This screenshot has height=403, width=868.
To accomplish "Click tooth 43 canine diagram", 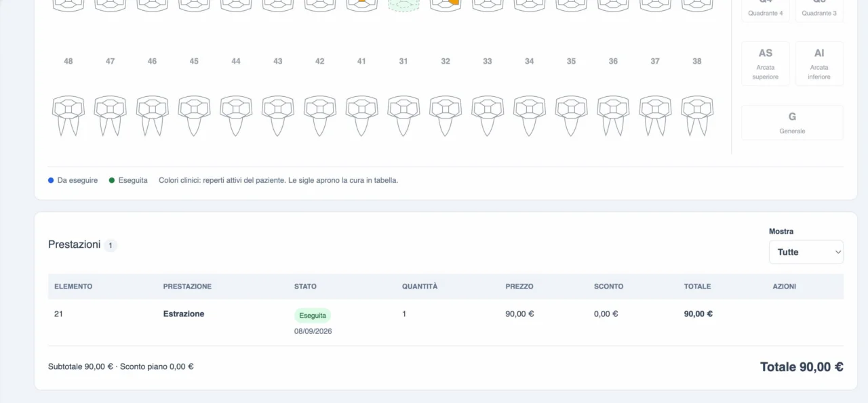I will (278, 116).
